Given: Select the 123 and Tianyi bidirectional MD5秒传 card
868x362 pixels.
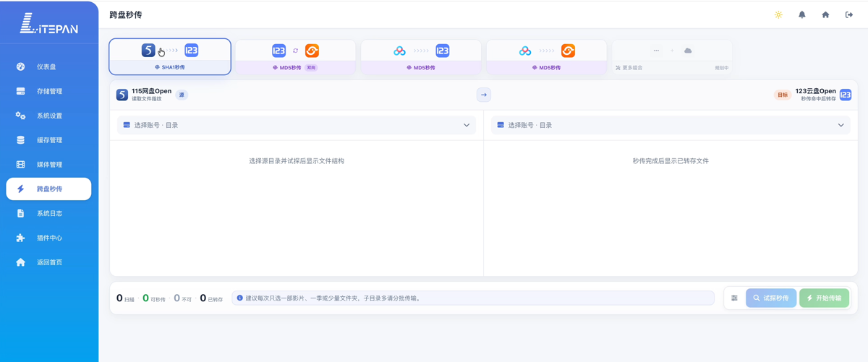Looking at the screenshot, I should tap(295, 57).
